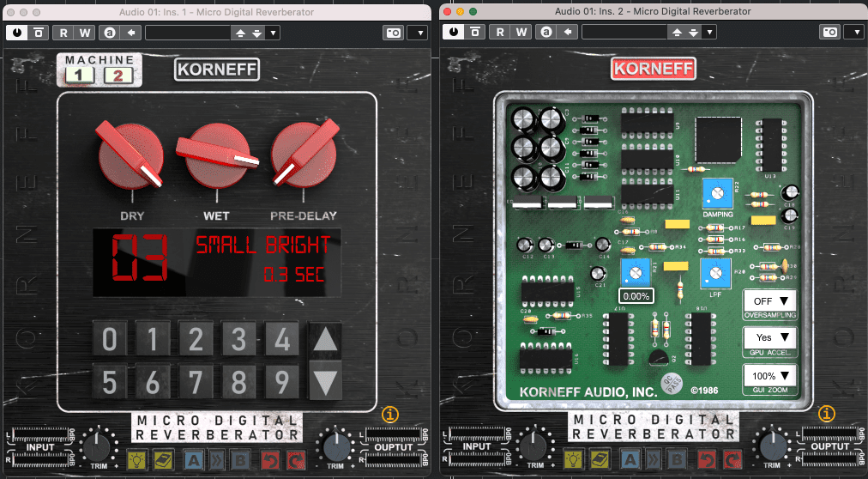The image size is (868, 479).
Task: Click the OUTPUT TRIM knob in Ins. 1 window
Action: click(335, 446)
